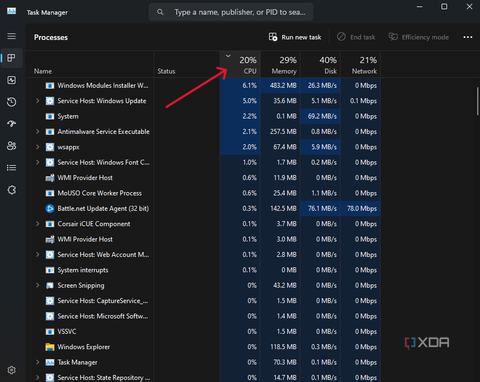Open the three-dot more options menu
Screen dimensions: 480x382
pyautogui.click(x=468, y=37)
